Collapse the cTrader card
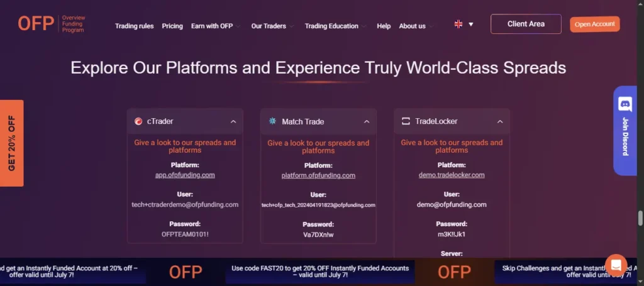 click(x=233, y=121)
